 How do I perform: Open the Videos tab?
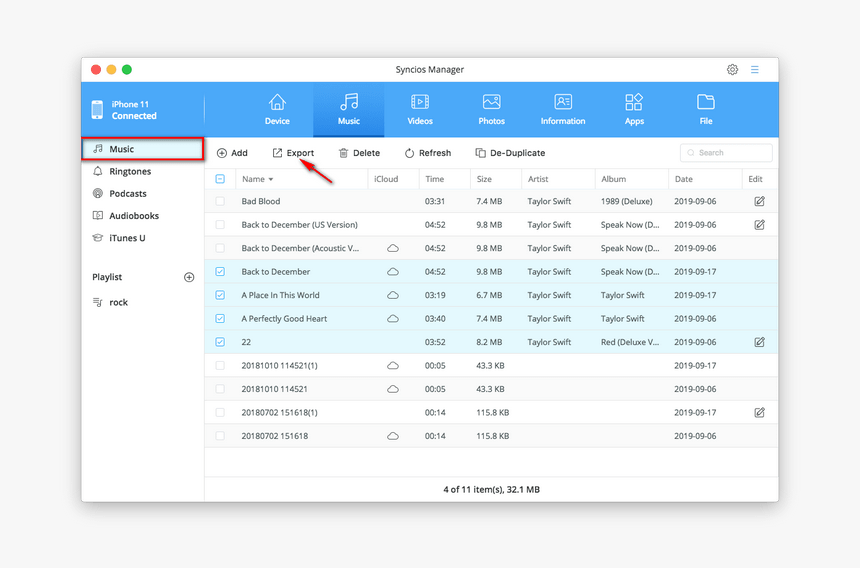click(420, 110)
